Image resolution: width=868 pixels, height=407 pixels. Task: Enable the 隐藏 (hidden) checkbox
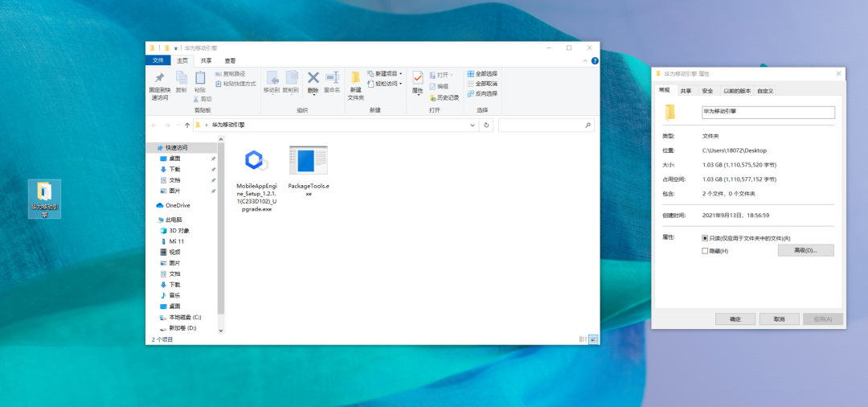point(705,251)
